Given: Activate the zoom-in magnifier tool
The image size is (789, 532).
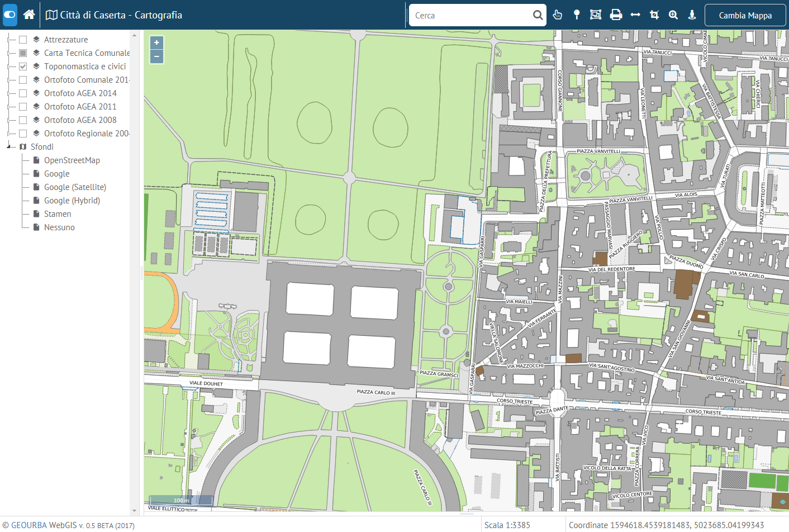Looking at the screenshot, I should [x=673, y=15].
